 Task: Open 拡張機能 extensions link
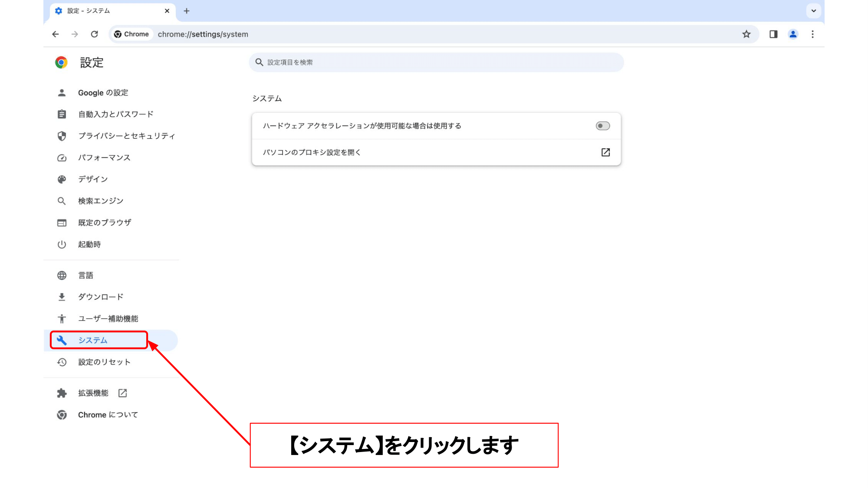(93, 393)
